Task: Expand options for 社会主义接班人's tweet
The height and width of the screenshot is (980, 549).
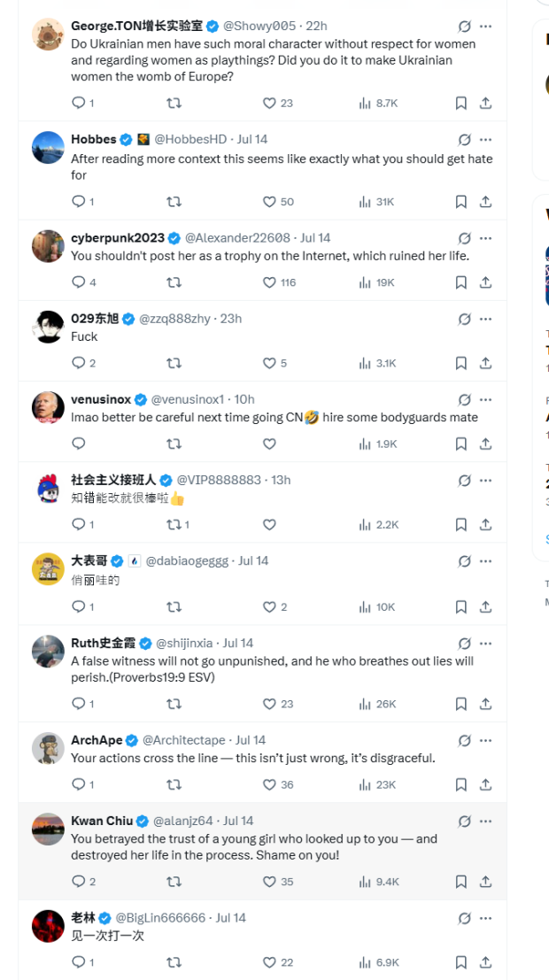Action: pos(485,480)
